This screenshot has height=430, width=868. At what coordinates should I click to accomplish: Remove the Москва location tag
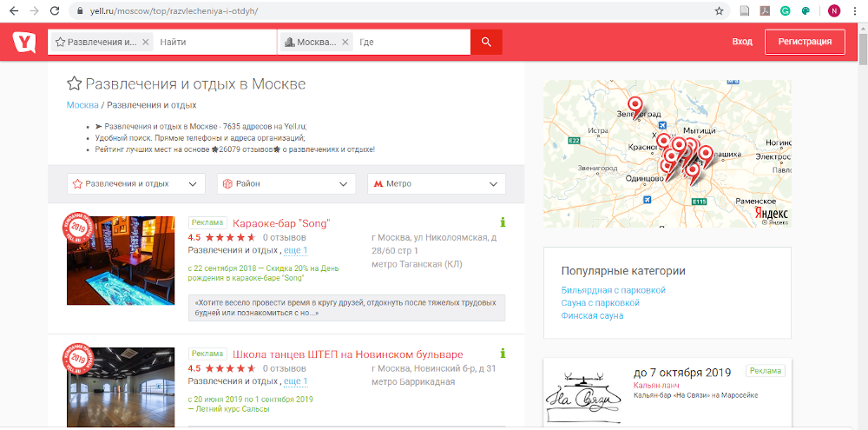(x=345, y=42)
